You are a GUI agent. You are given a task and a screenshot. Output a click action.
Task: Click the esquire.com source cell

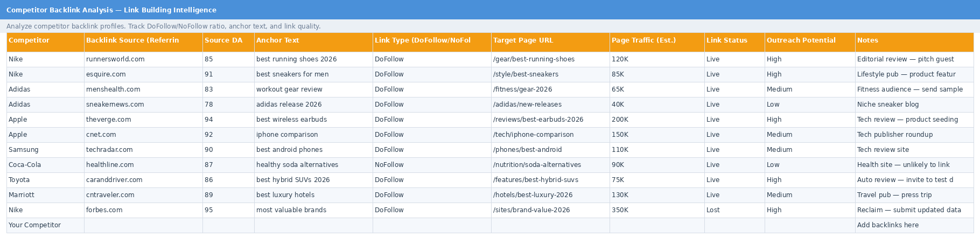(x=143, y=75)
